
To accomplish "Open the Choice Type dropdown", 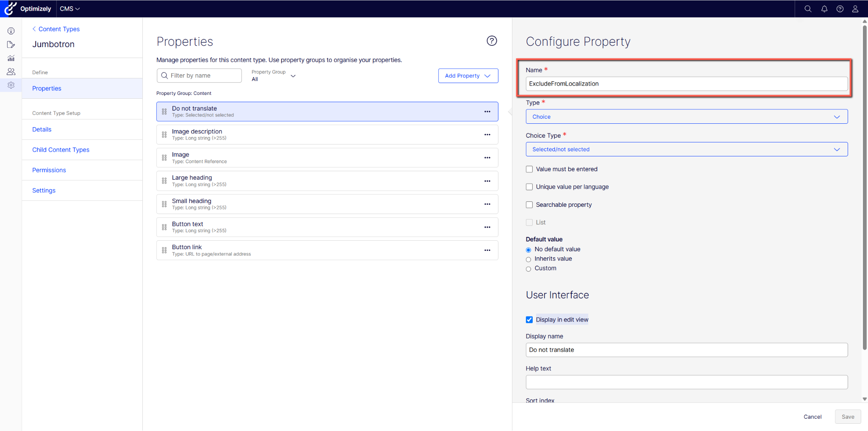I will click(687, 149).
